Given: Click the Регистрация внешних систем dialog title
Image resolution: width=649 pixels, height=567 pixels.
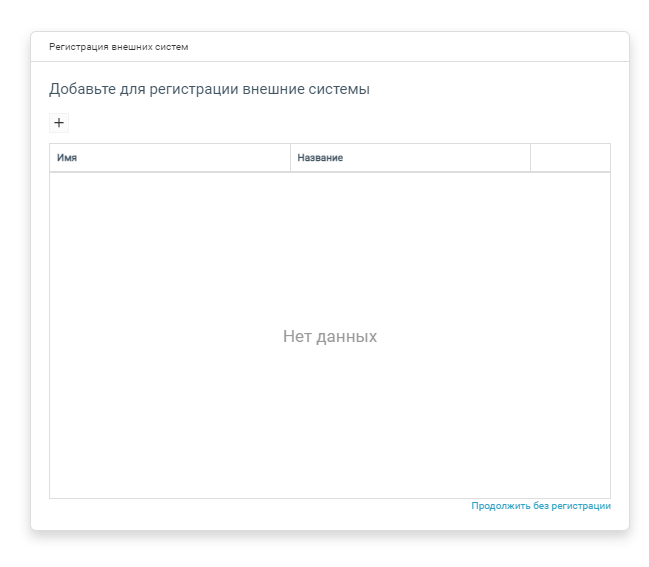Looking at the screenshot, I should click(x=119, y=47).
